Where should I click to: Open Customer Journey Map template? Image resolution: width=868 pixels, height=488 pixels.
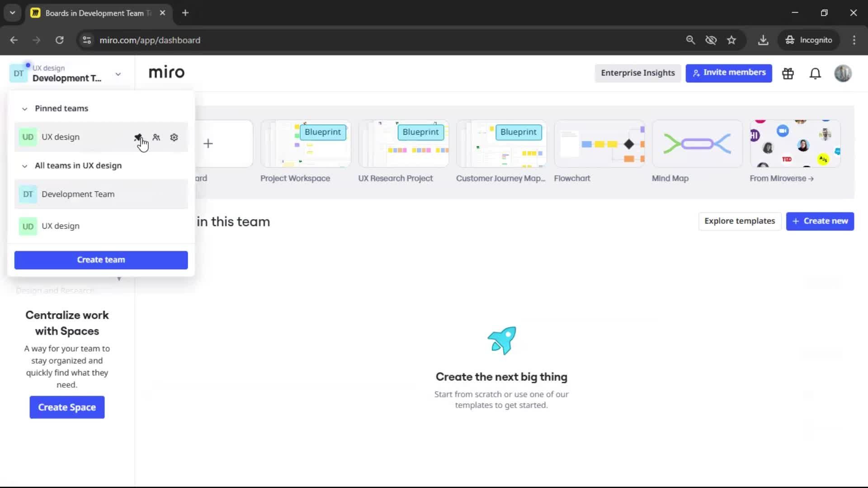click(501, 144)
